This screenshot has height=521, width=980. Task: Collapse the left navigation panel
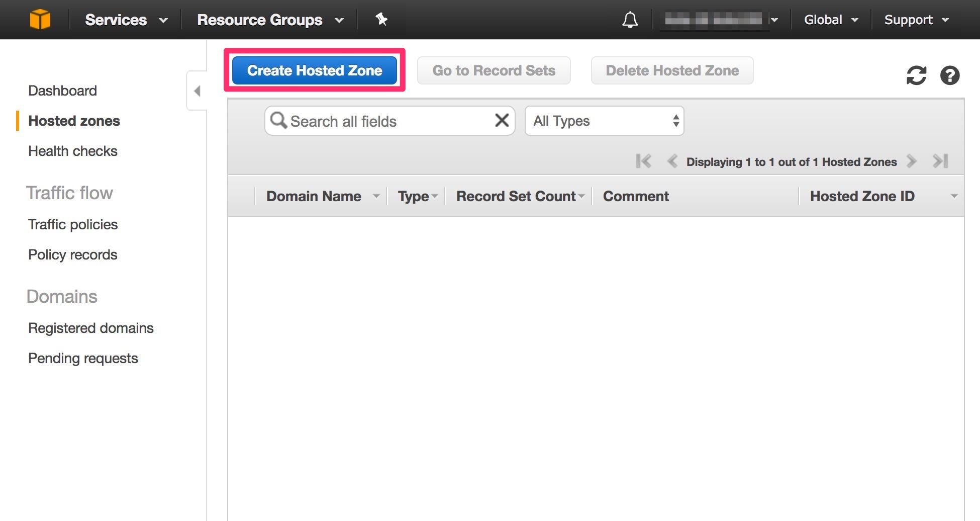click(197, 91)
